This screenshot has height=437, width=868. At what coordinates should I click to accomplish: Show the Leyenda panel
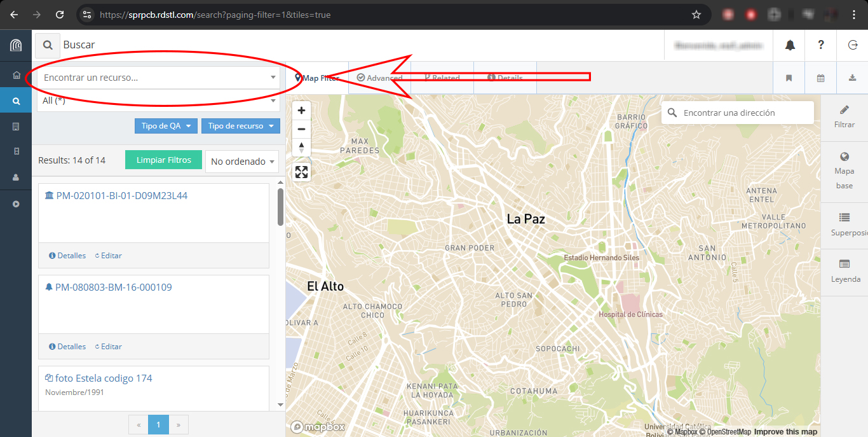click(844, 271)
